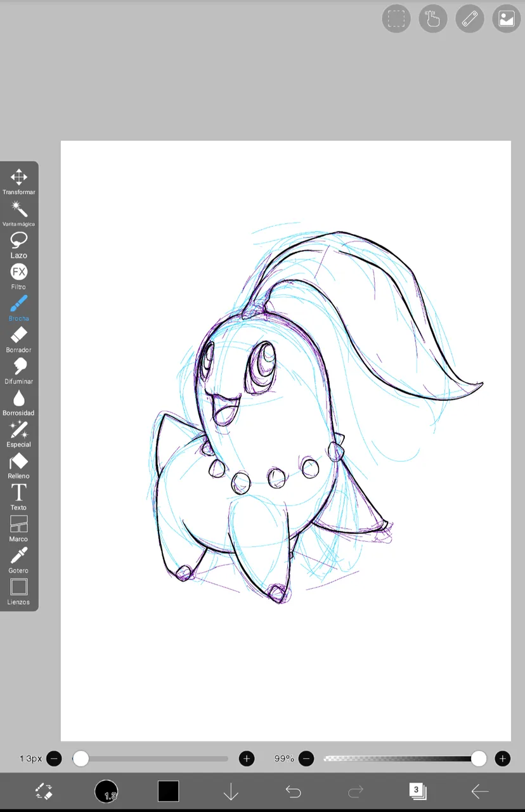The width and height of the screenshot is (525, 812).
Task: Tap the down arrow to hide toolbar
Action: [231, 791]
